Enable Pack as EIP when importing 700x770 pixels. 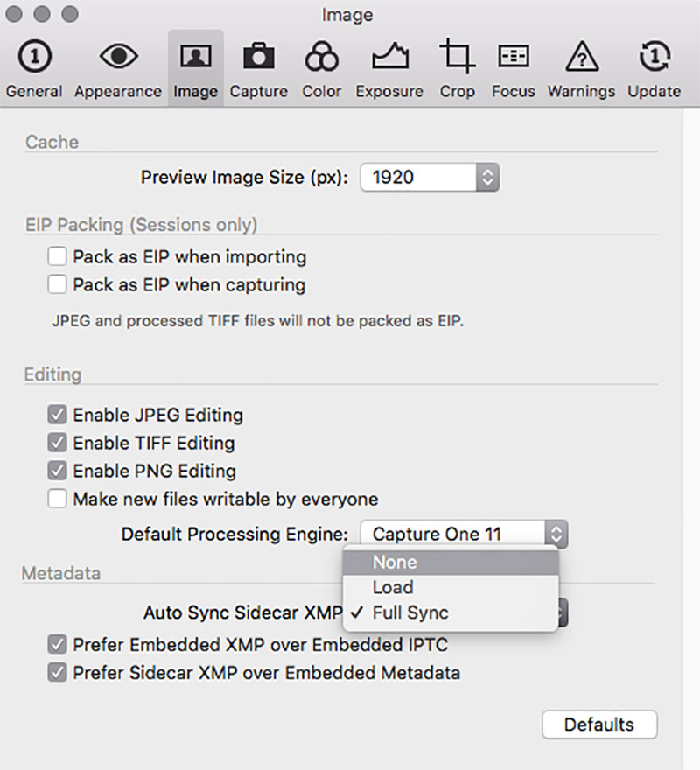point(58,256)
